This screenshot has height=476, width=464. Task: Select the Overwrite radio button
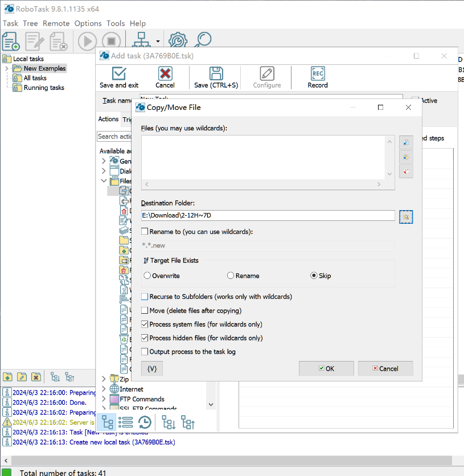[x=147, y=276]
